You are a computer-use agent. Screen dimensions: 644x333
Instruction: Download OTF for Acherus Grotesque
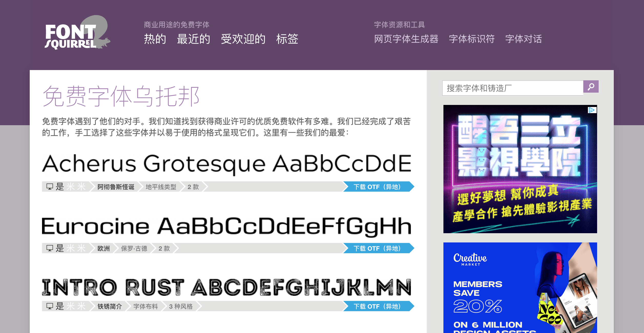point(379,187)
